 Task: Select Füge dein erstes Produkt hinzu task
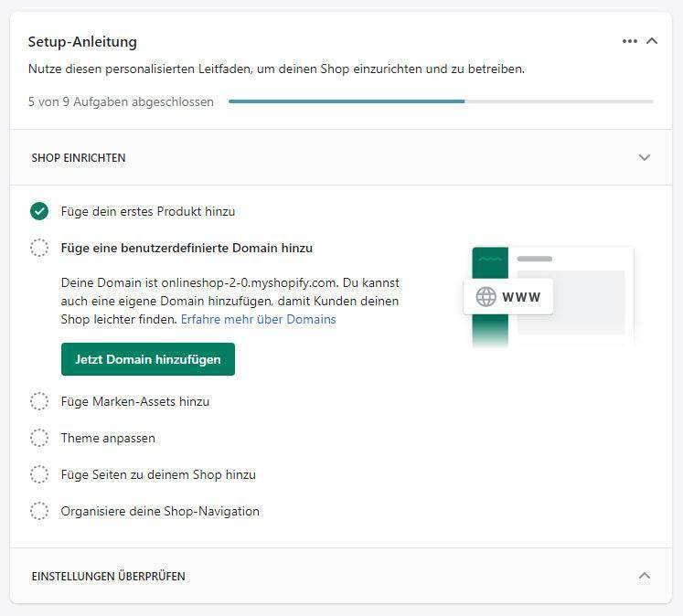148,211
